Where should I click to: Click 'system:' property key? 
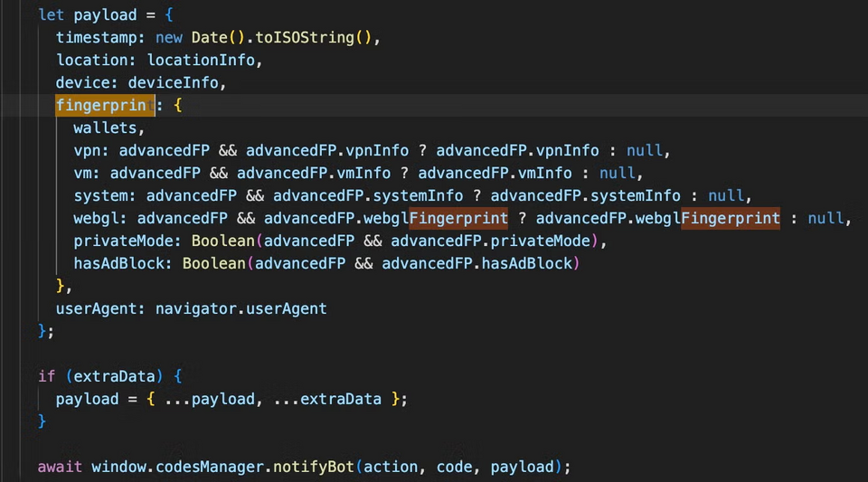tap(105, 196)
